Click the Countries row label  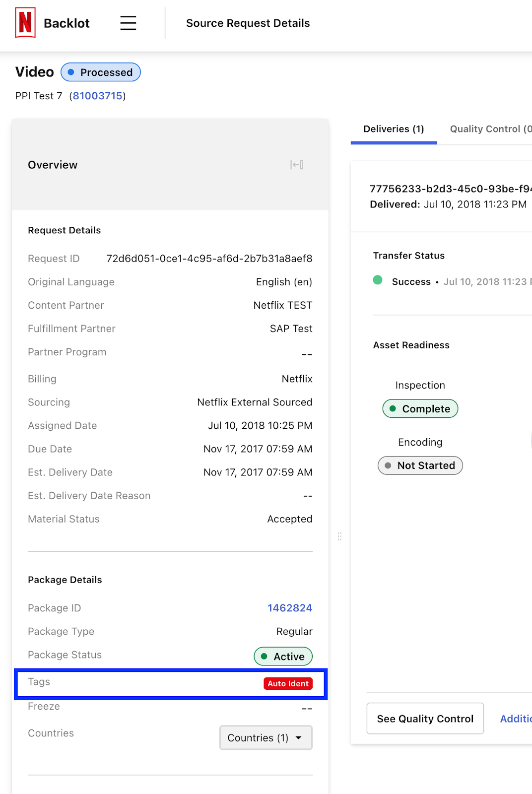pyautogui.click(x=51, y=733)
